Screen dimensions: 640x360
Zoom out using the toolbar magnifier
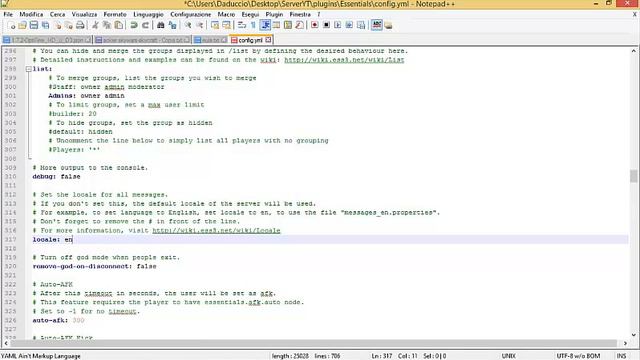click(199, 25)
